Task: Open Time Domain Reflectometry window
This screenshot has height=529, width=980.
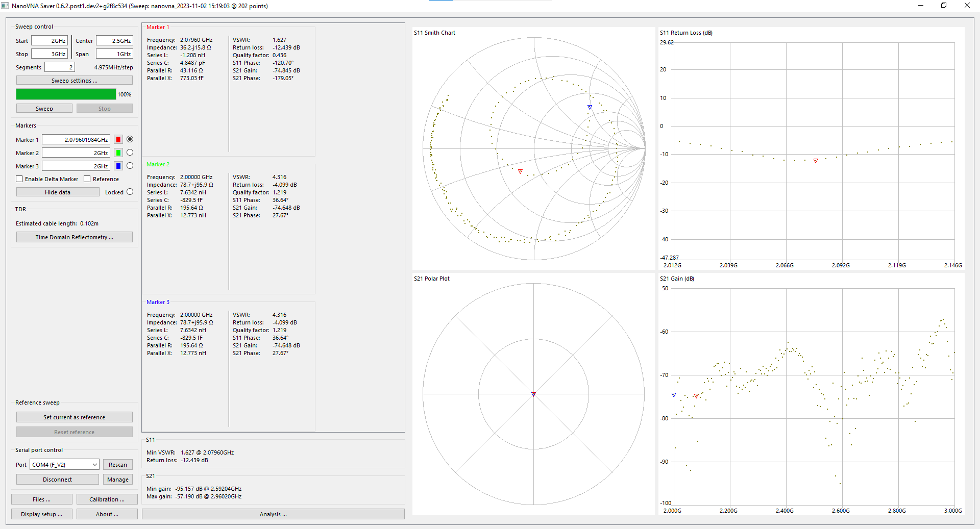Action: coord(75,237)
